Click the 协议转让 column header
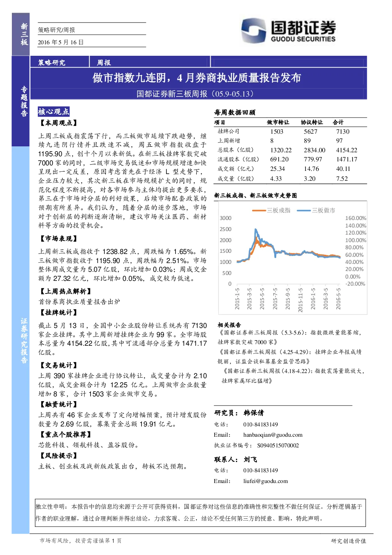This screenshot has height=555, width=392. tap(312, 123)
